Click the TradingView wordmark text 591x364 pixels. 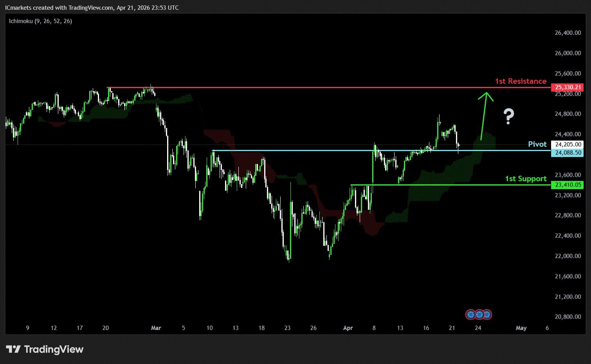(54, 349)
